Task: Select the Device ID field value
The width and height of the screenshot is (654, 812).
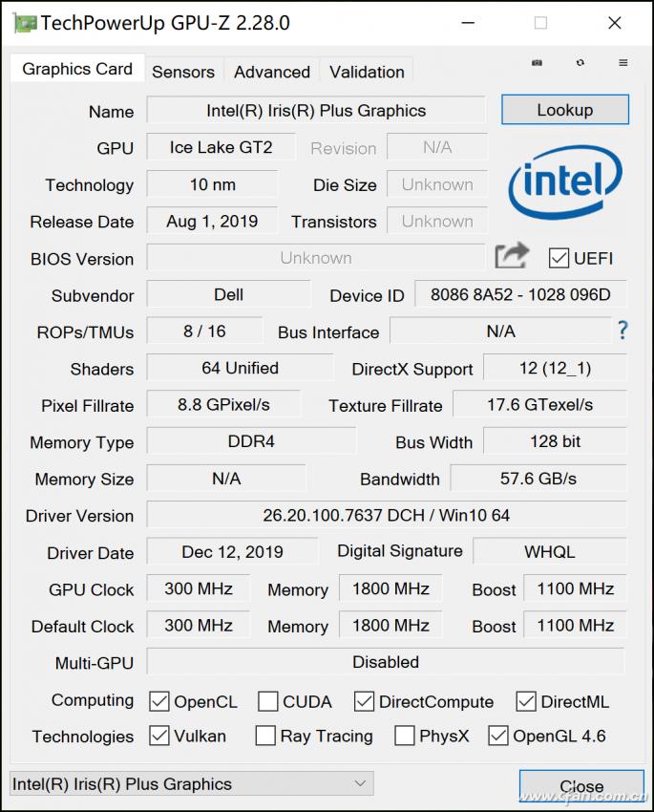Action: point(520,295)
